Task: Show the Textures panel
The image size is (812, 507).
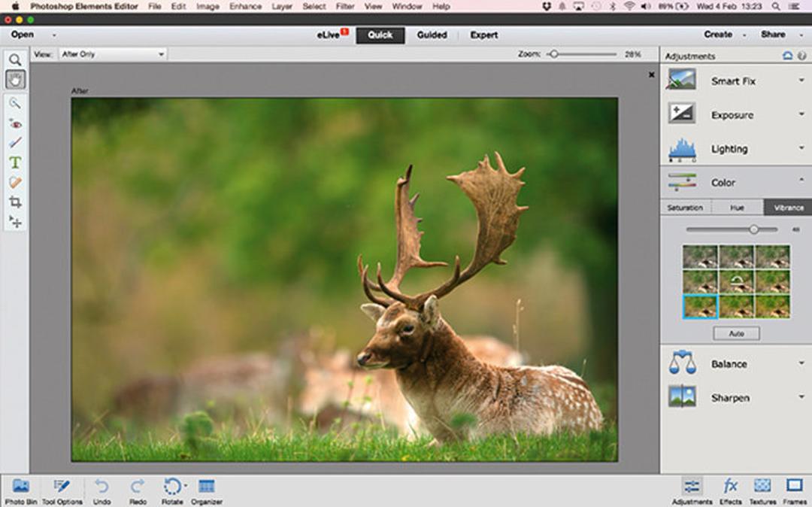Action: point(762,491)
